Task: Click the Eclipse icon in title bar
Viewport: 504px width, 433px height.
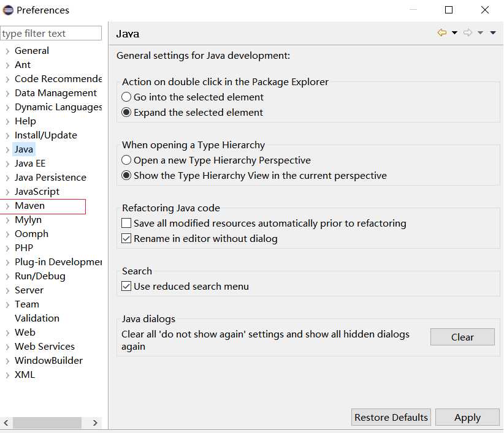Action: pos(8,10)
